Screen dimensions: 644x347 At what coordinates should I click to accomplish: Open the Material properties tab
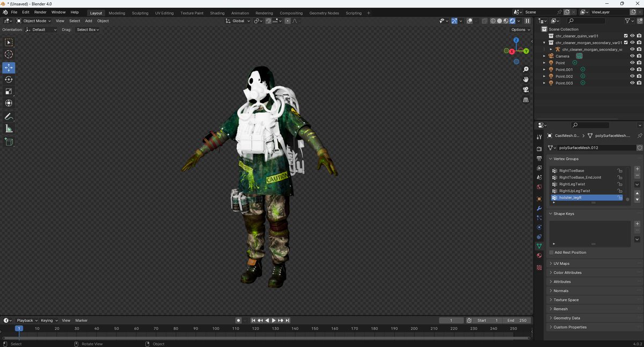pos(539,255)
